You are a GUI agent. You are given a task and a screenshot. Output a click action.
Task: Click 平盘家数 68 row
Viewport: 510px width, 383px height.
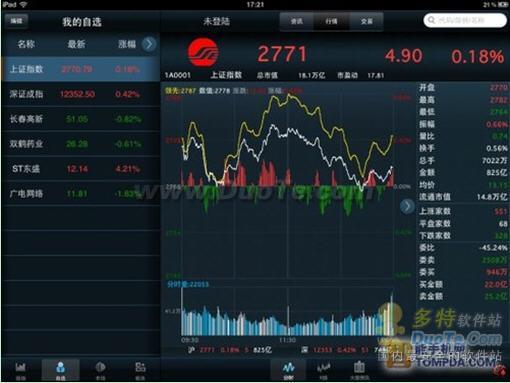pyautogui.click(x=463, y=223)
